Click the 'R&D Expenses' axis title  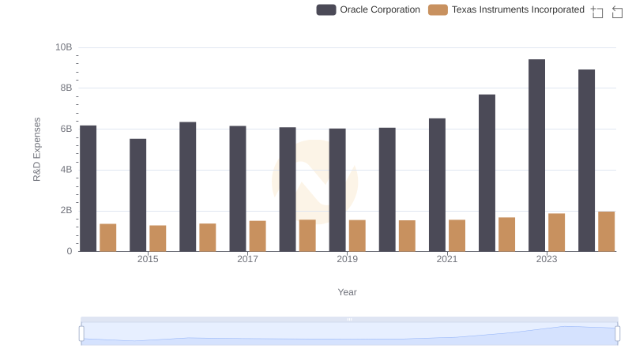coord(36,149)
